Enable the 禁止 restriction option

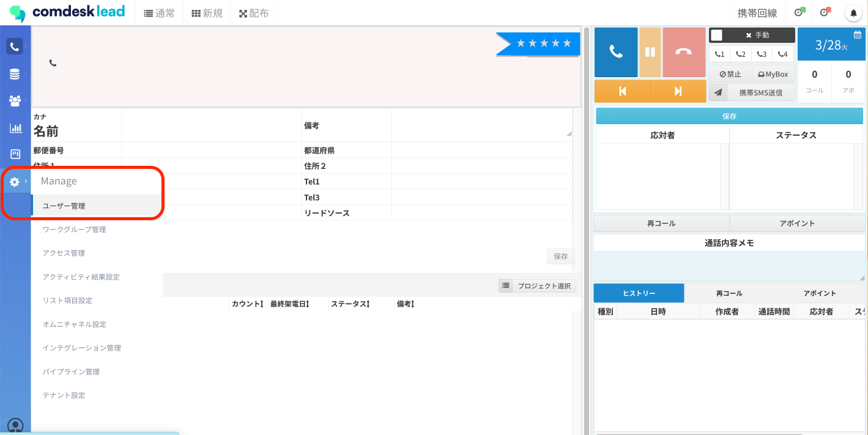coord(730,73)
